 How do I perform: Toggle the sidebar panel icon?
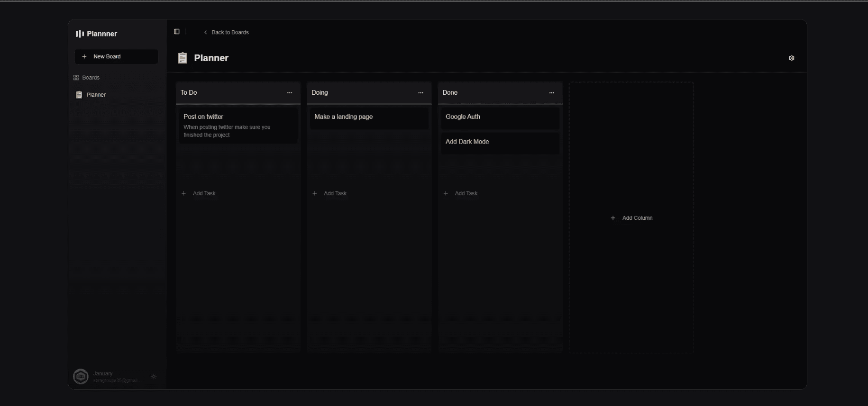[x=177, y=32]
